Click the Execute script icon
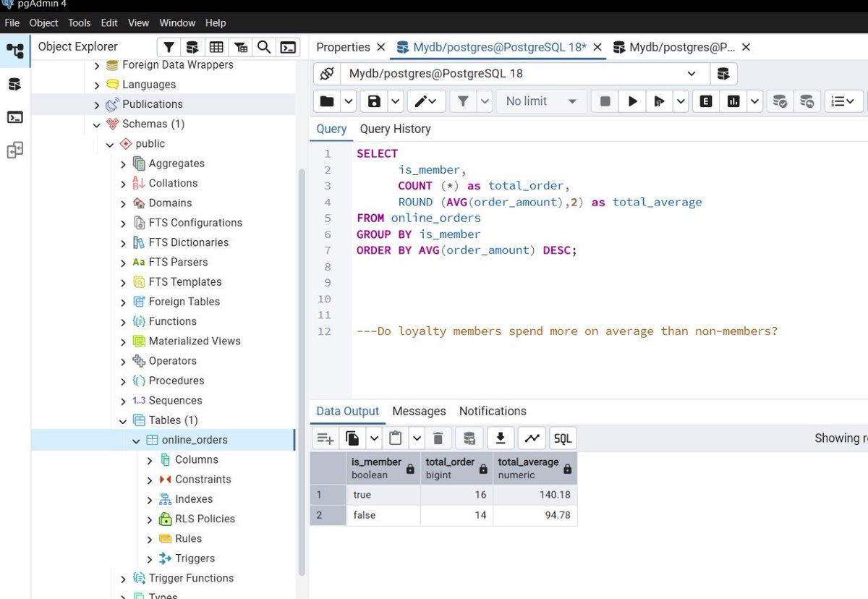The width and height of the screenshot is (868, 599). tap(658, 101)
